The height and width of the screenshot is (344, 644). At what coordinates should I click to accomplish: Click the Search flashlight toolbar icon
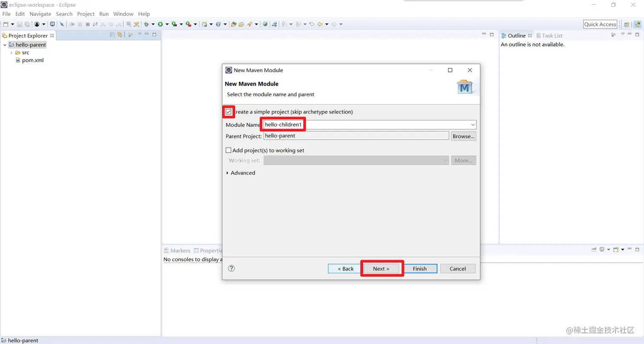(249, 24)
